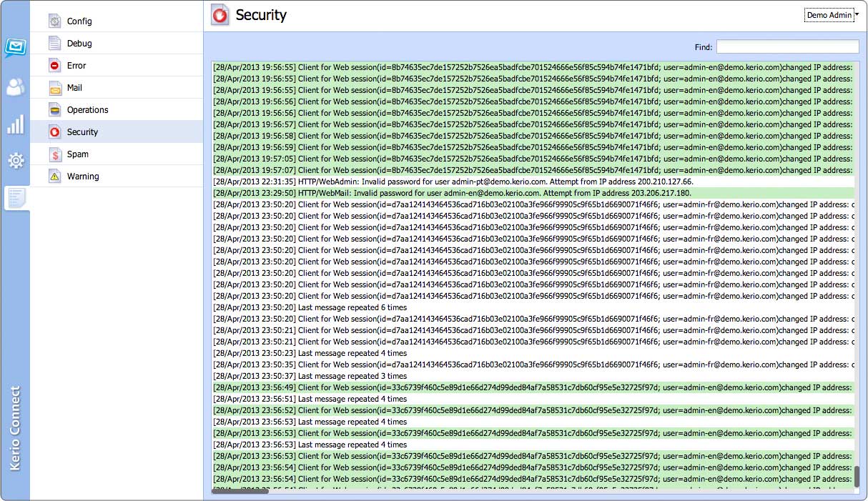This screenshot has height=501, width=868.
Task: Open the Status section bar chart icon
Action: (x=15, y=124)
